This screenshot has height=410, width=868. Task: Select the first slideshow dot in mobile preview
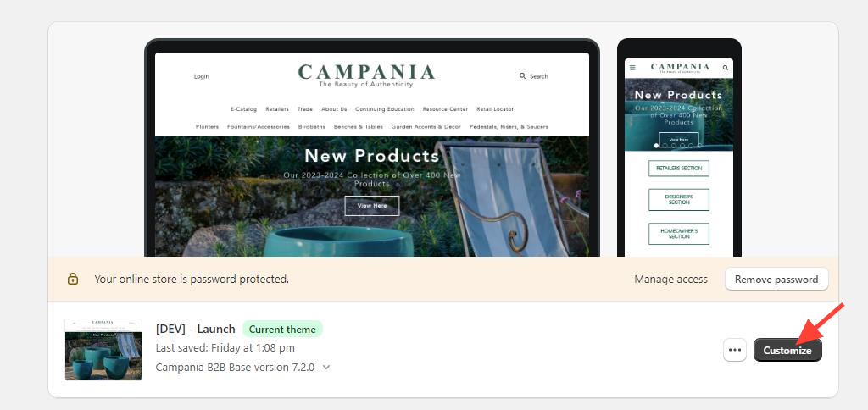pyautogui.click(x=657, y=146)
